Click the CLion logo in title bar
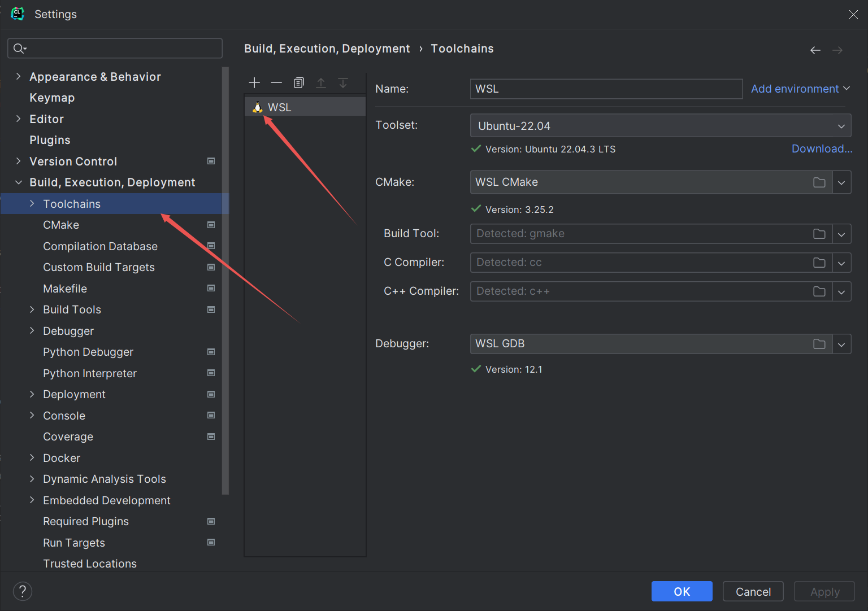This screenshot has width=868, height=611. (18, 14)
